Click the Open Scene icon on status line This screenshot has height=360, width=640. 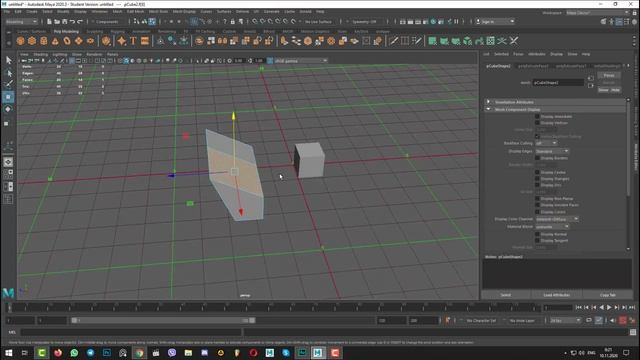[57, 22]
